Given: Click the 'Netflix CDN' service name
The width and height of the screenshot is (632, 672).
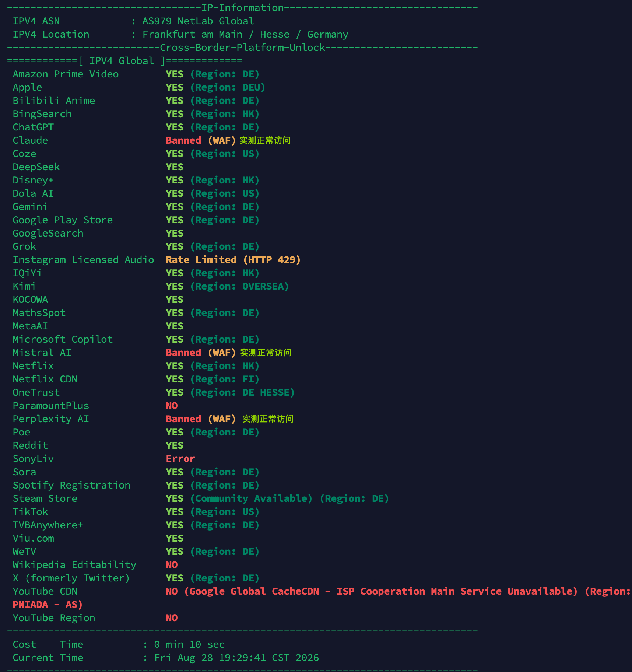Looking at the screenshot, I should [45, 379].
